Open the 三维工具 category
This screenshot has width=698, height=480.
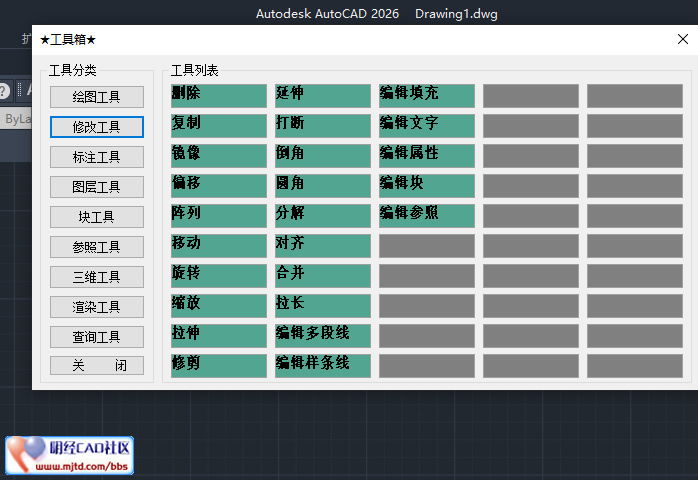(97, 277)
